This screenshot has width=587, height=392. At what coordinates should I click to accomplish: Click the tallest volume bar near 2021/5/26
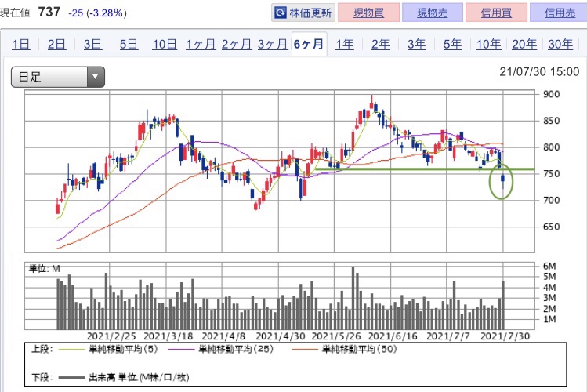[x=353, y=298]
